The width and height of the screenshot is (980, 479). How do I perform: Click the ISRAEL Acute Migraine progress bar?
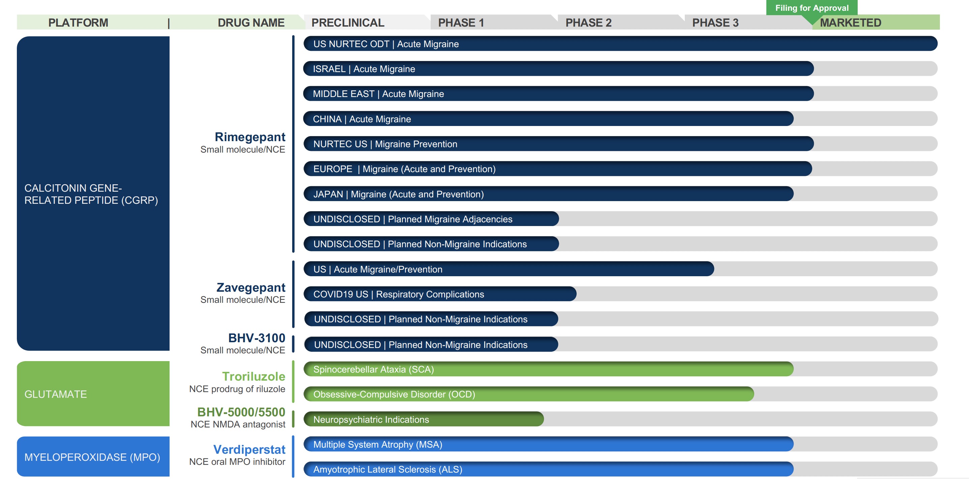558,69
